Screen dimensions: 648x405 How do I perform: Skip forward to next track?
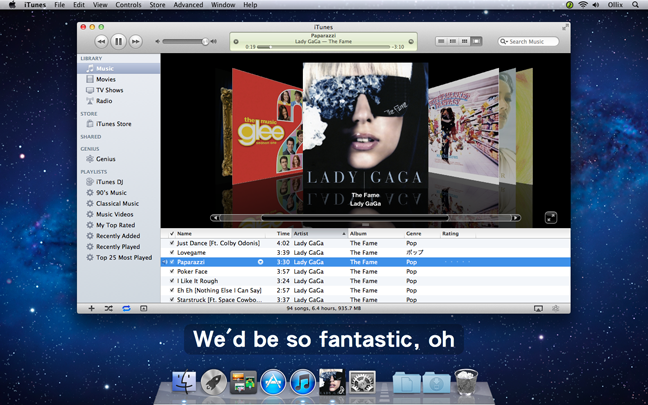136,41
